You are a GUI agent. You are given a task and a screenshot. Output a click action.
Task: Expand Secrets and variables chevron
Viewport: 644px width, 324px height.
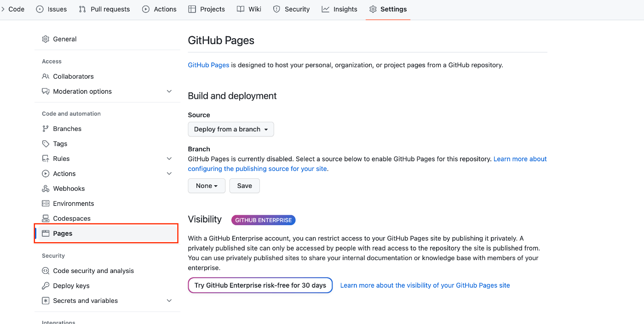(169, 301)
